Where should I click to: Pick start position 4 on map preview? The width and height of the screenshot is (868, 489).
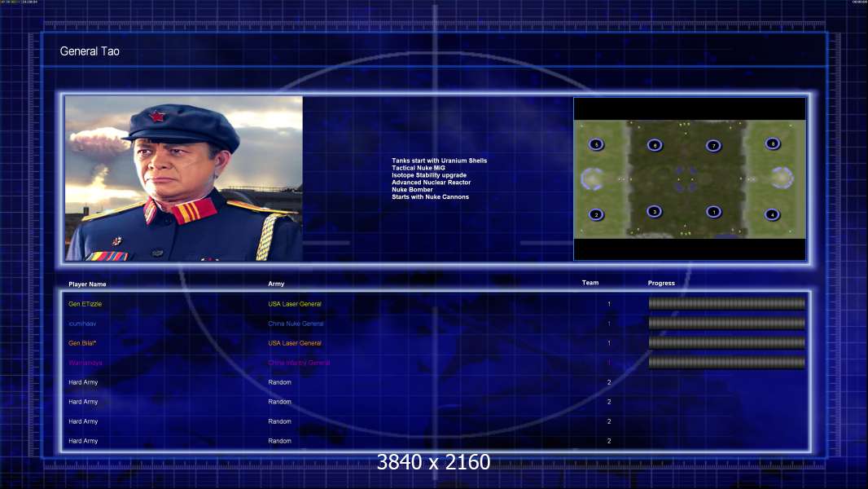pos(772,214)
